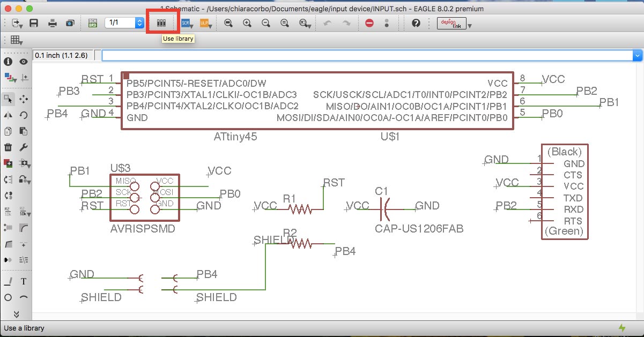This screenshot has width=644, height=337.
Task: Expand the design link dropdown arrow
Action: point(470,26)
